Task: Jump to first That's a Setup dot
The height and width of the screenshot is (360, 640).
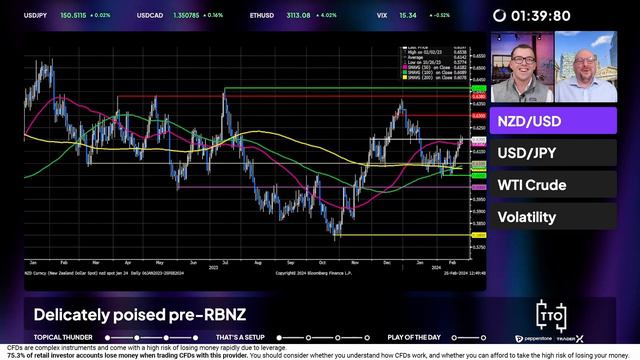Action: [279, 338]
